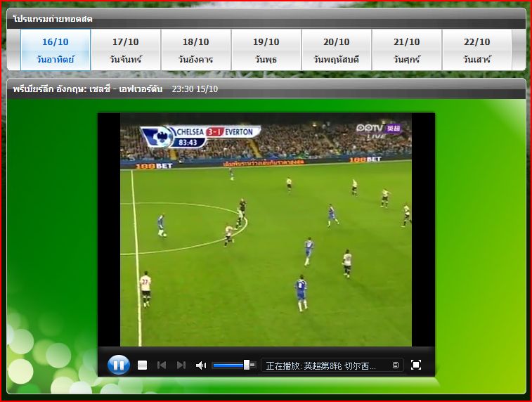
Task: Switch to the 18/10 วันอังคาร tab
Action: (x=196, y=50)
